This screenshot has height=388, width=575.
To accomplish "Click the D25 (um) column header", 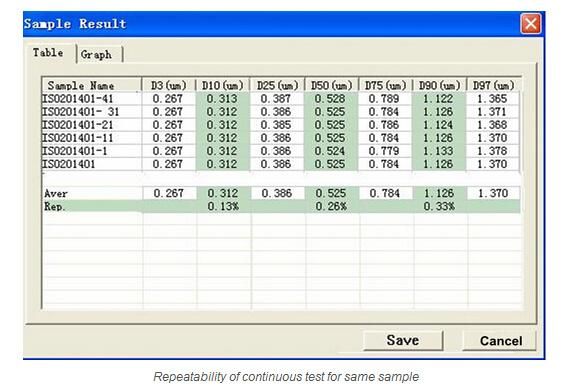I will pos(277,85).
